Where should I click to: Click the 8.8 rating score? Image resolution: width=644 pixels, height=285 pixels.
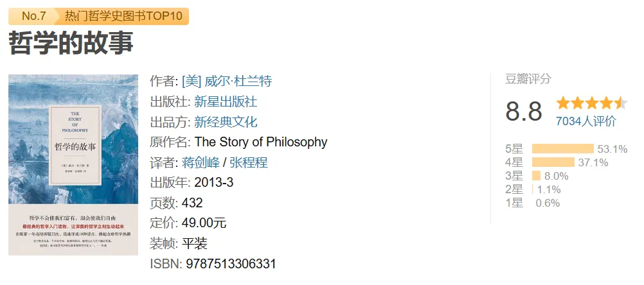(x=524, y=110)
